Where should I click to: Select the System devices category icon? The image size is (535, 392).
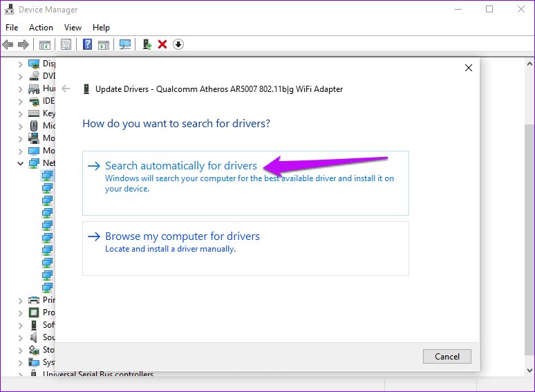click(x=34, y=362)
